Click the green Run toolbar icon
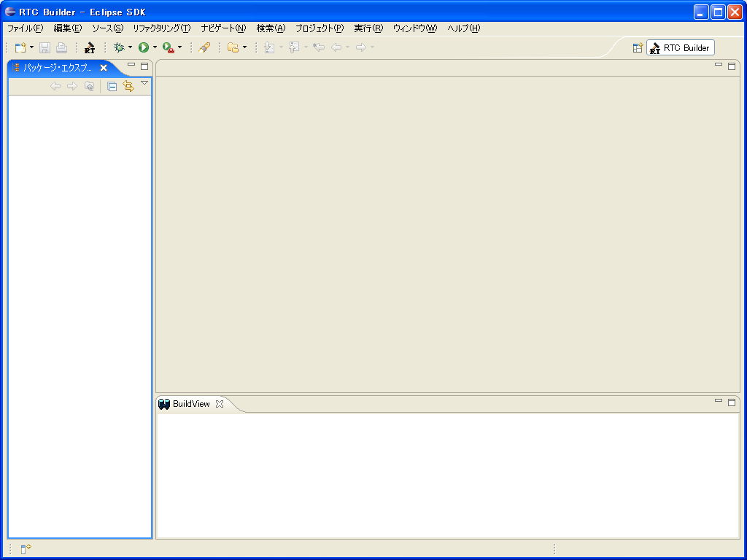The width and height of the screenshot is (747, 560). (143, 47)
